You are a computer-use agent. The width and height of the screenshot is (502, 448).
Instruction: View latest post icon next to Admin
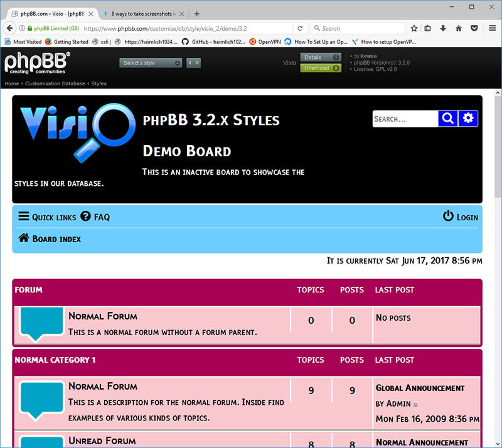(415, 405)
